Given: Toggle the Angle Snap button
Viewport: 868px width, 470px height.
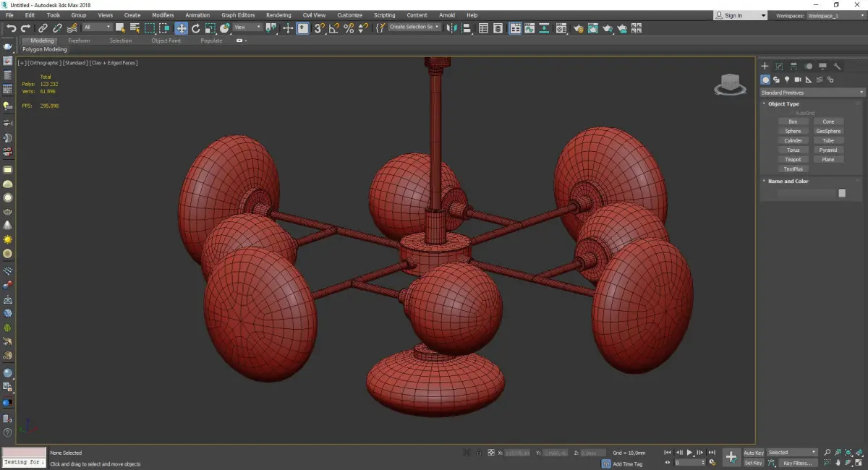Looking at the screenshot, I should point(334,28).
